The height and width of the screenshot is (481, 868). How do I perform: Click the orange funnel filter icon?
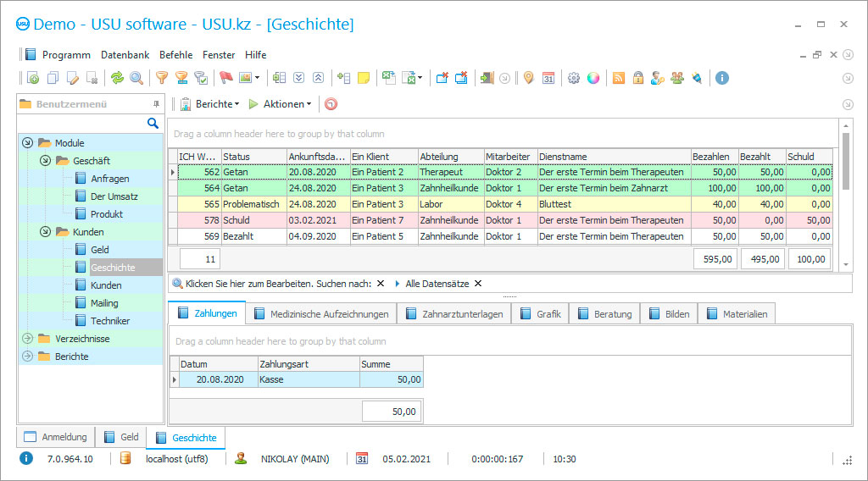161,78
